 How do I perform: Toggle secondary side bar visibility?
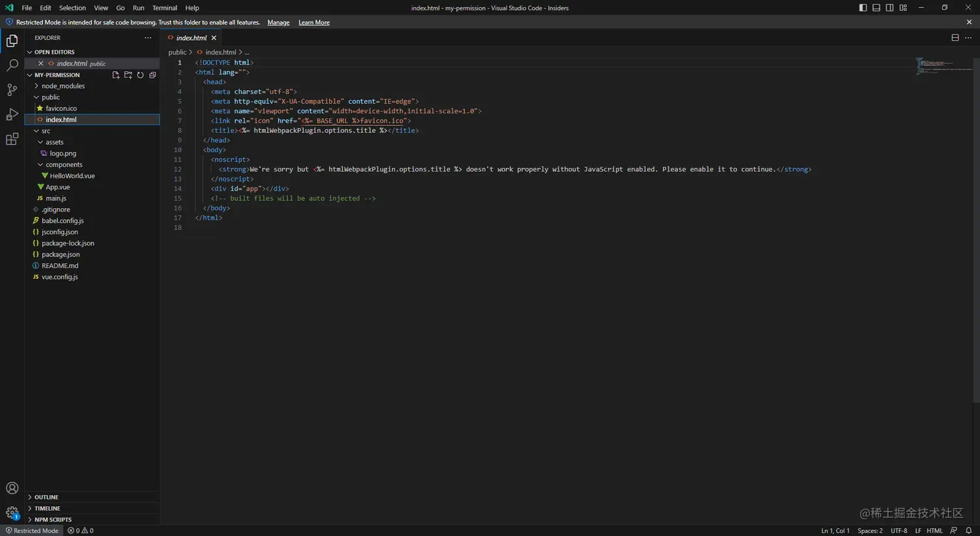tap(889, 8)
